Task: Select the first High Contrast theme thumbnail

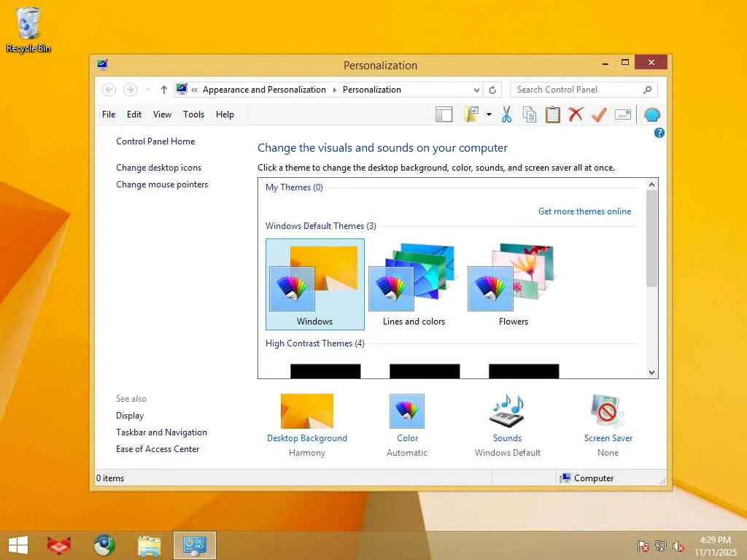Action: click(x=325, y=371)
